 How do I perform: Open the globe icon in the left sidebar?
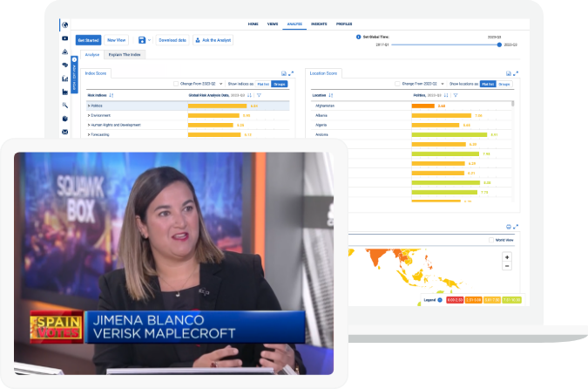coord(64,24)
